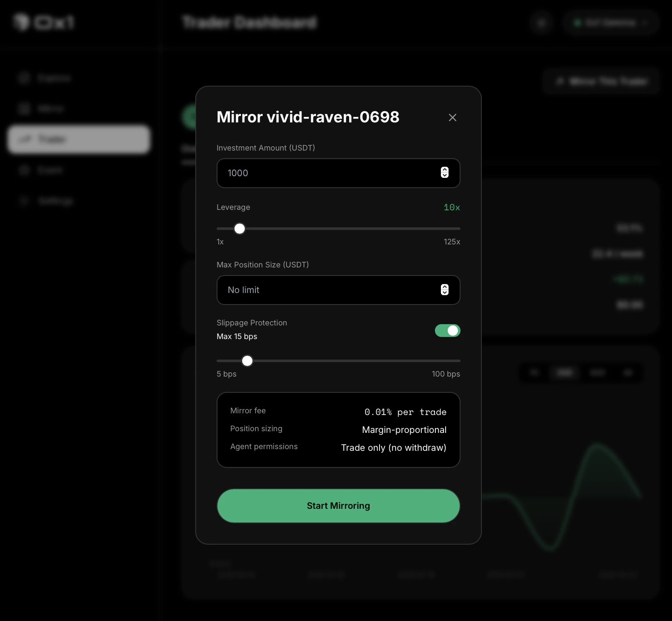Image resolution: width=672 pixels, height=621 pixels.
Task: Edit the Investment Amount field showing 1000
Action: pyautogui.click(x=338, y=173)
